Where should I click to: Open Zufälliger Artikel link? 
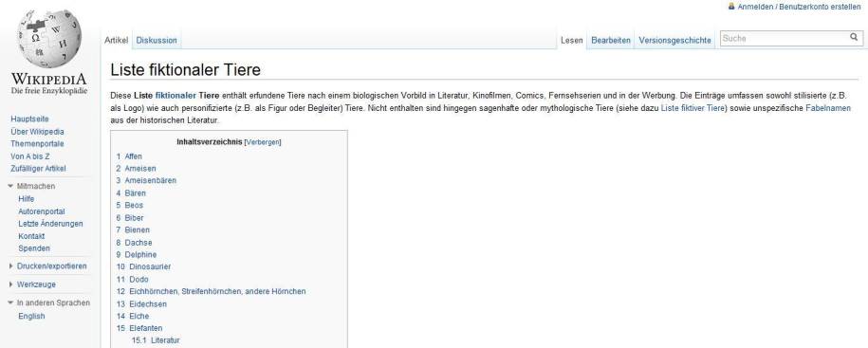[x=38, y=169]
